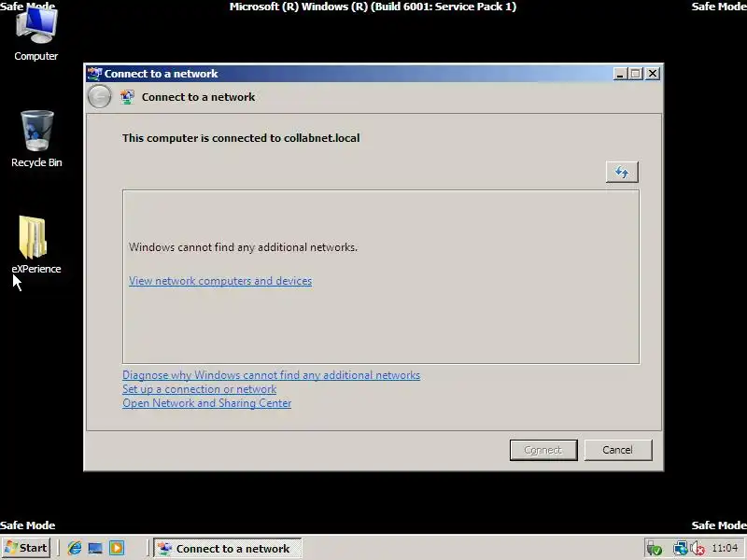Diagnose why Windows cannot find additional networks
Screen dimensions: 747x560
tap(271, 375)
